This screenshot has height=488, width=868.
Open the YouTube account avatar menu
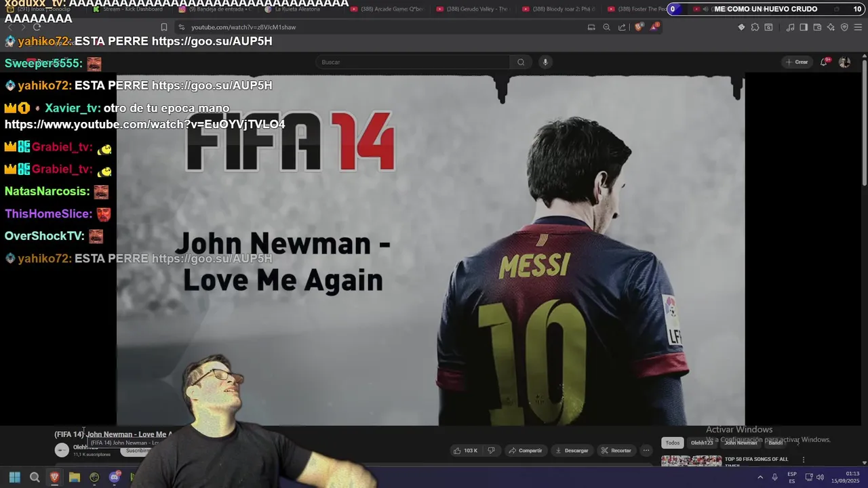tap(844, 62)
